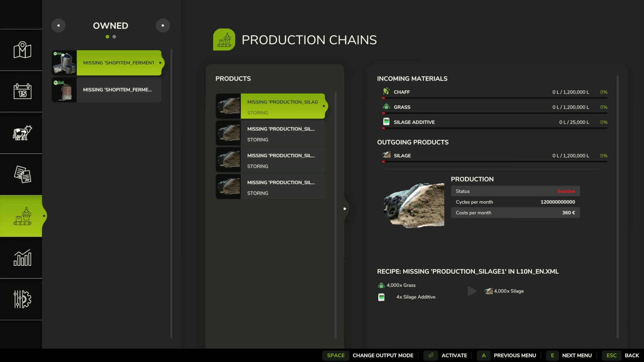Open the game settings gear icon
Screen dimensions: 644x362
(22, 299)
